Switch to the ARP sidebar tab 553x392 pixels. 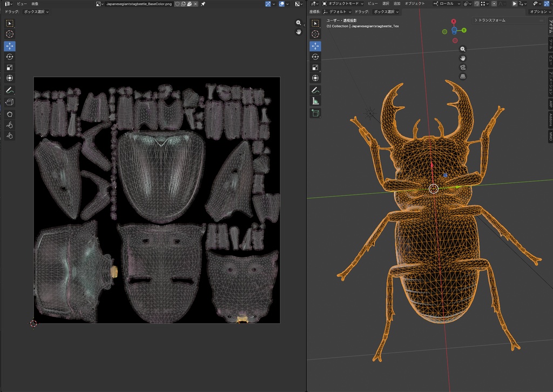[x=550, y=104]
